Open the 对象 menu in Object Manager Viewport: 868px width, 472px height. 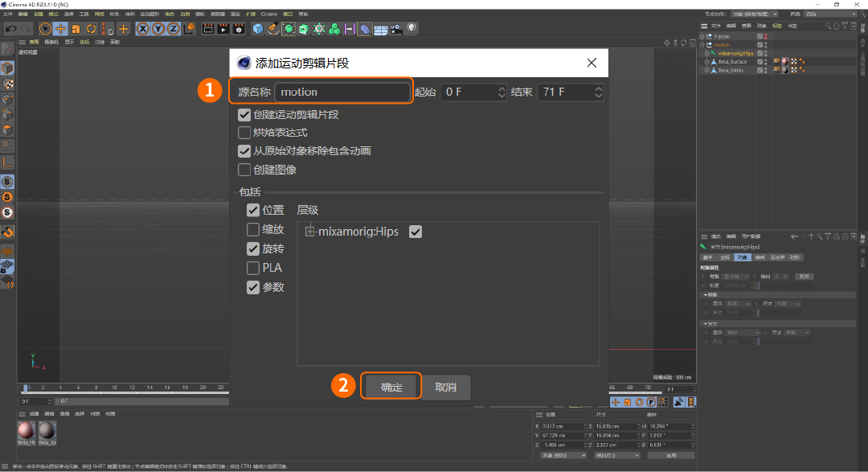(762, 26)
